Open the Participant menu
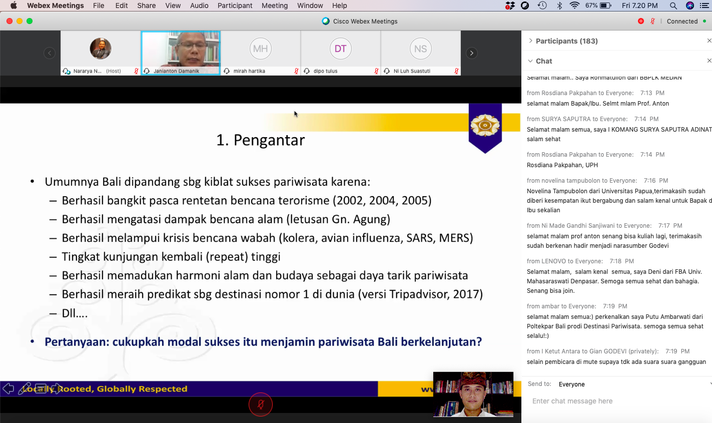The height and width of the screenshot is (423, 712). (x=235, y=6)
